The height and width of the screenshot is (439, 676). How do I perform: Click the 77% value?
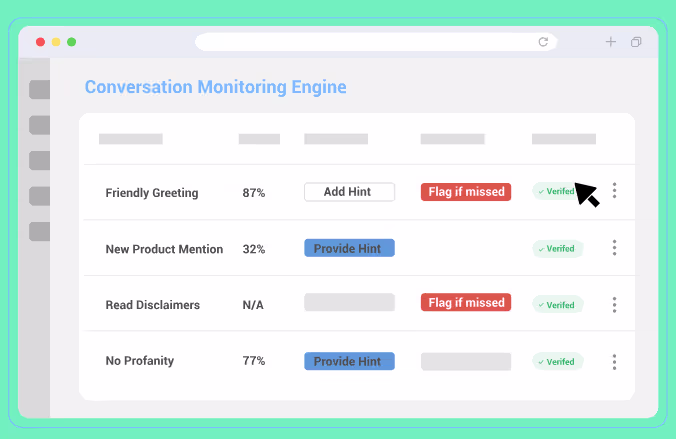(x=254, y=361)
